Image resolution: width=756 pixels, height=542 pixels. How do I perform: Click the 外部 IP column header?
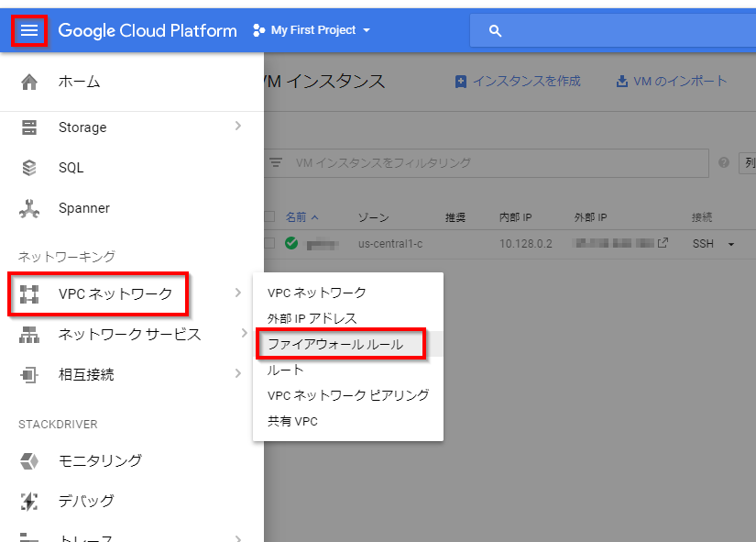click(591, 217)
